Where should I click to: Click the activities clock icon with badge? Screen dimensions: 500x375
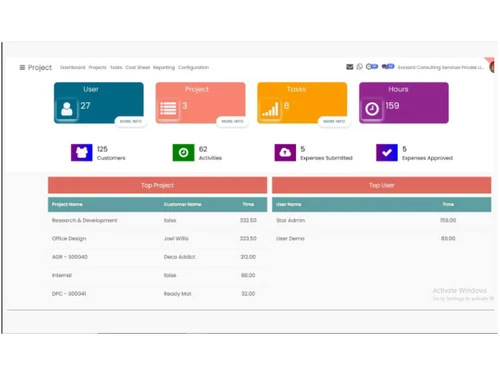tap(372, 67)
